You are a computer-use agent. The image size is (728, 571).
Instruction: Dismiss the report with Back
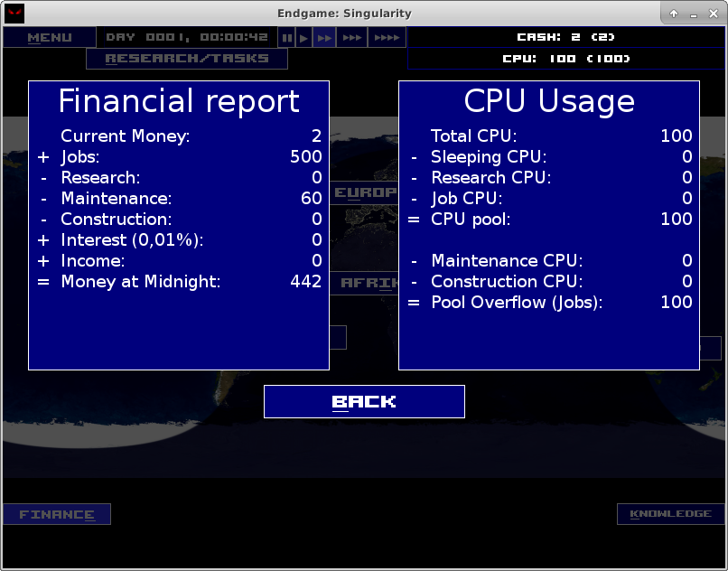point(364,401)
